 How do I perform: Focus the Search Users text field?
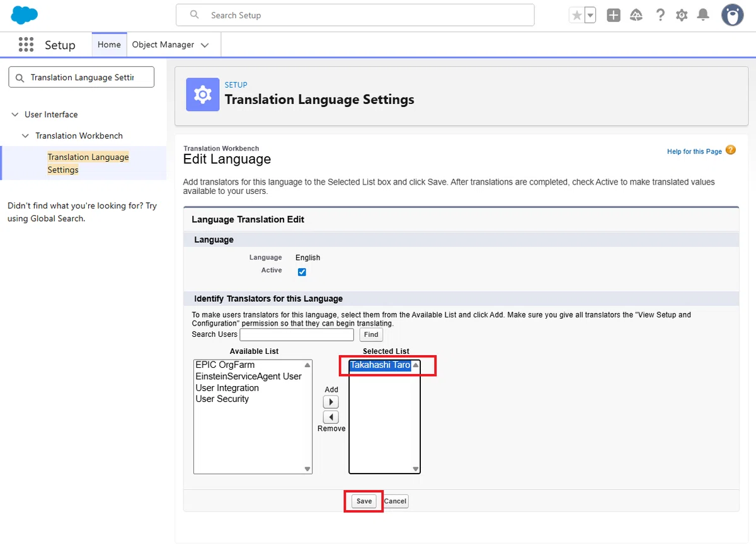[x=297, y=334]
